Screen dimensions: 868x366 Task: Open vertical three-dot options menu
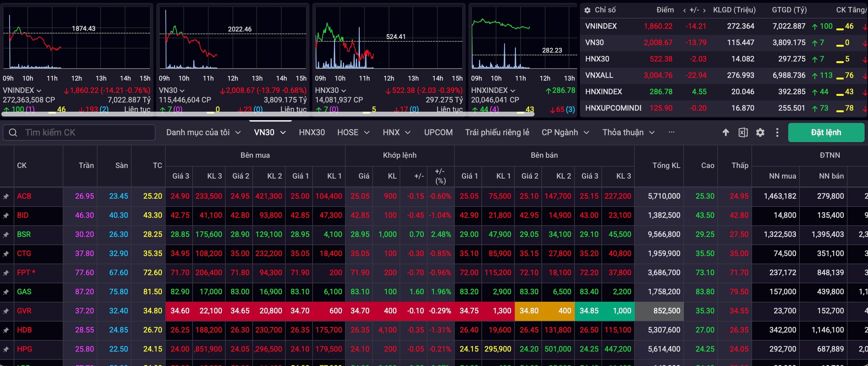[x=777, y=132]
